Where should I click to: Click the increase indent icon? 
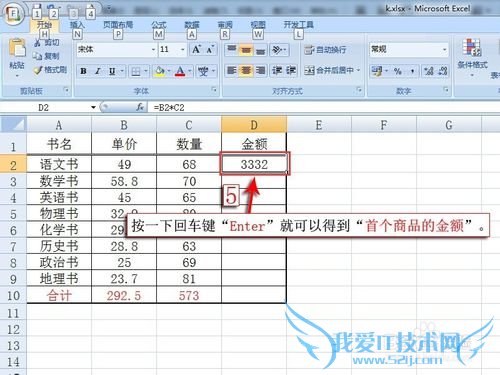click(x=290, y=71)
